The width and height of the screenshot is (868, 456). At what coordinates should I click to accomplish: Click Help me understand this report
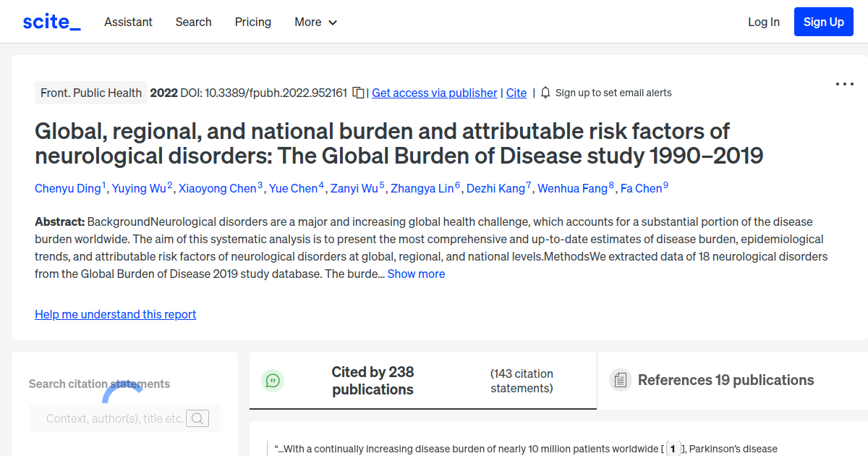[x=115, y=314]
